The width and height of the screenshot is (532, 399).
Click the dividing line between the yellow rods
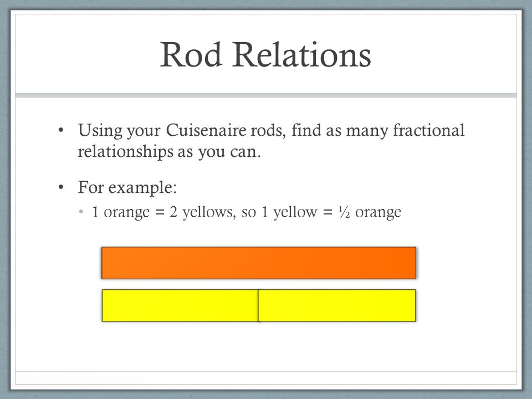[258, 305]
